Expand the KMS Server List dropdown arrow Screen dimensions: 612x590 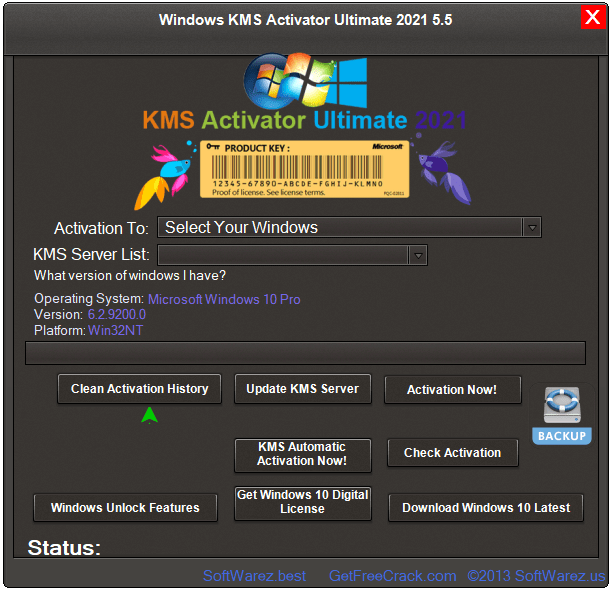click(418, 256)
